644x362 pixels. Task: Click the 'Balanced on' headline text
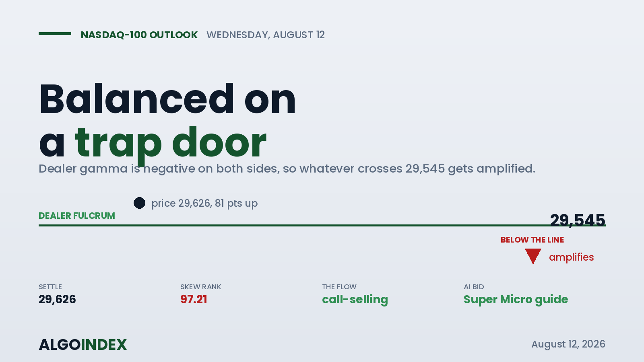(x=167, y=99)
